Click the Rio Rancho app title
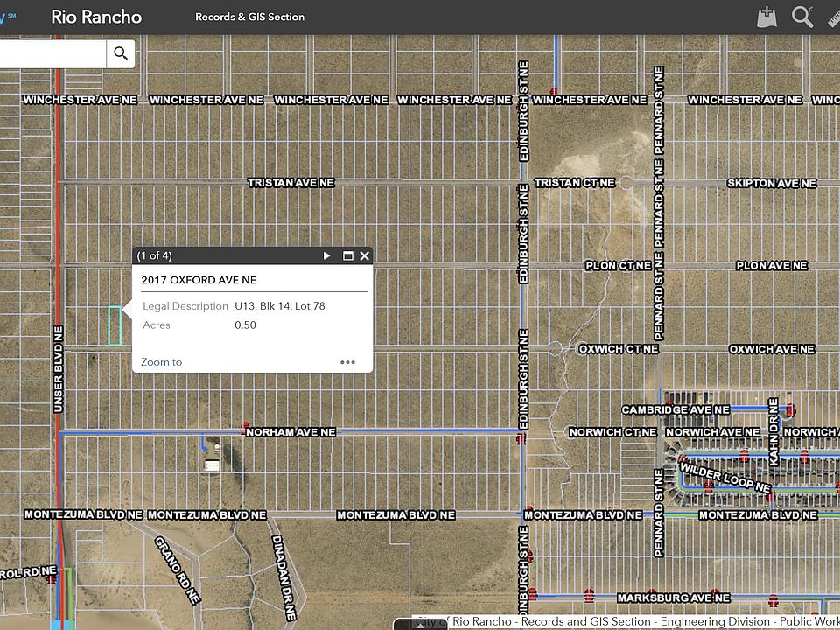 pos(96,17)
